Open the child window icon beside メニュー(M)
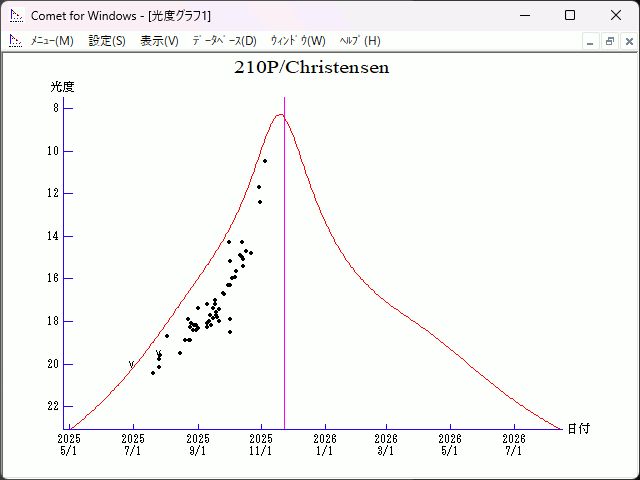 [15, 41]
